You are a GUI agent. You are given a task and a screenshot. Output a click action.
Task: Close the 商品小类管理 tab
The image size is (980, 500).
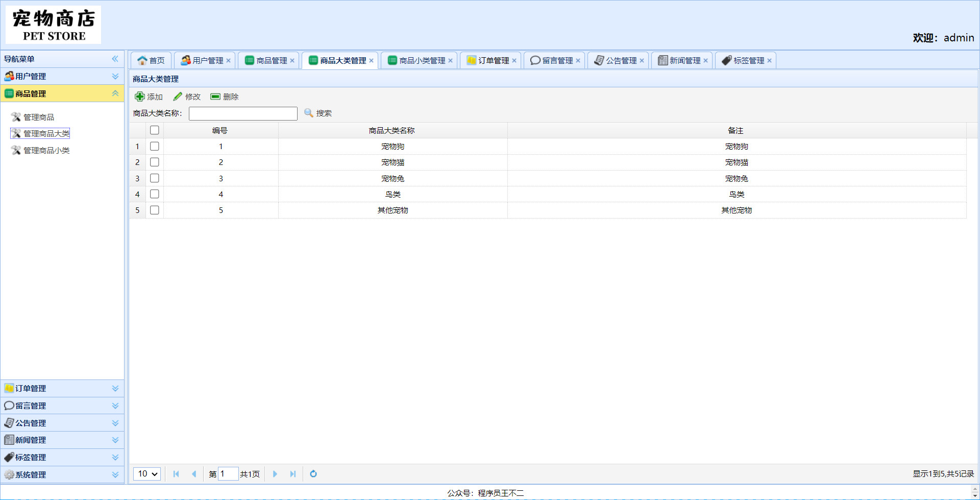(451, 61)
